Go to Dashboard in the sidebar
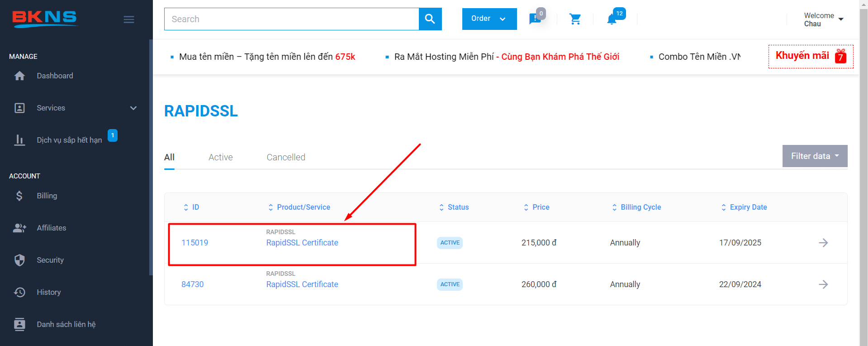This screenshot has height=346, width=868. (55, 76)
